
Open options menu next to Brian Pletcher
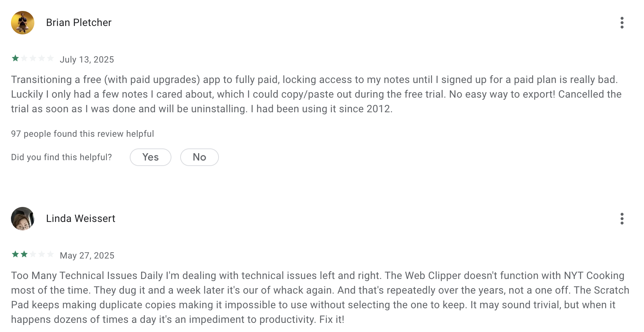(622, 22)
